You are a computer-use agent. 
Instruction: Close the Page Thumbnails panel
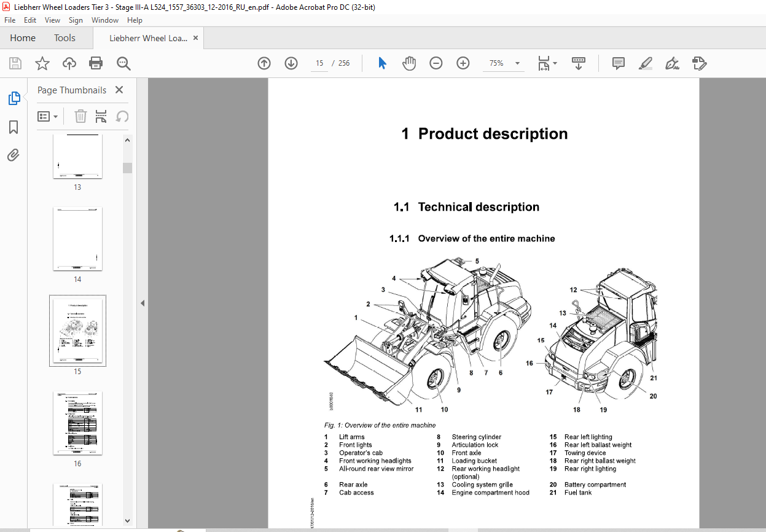click(x=119, y=90)
